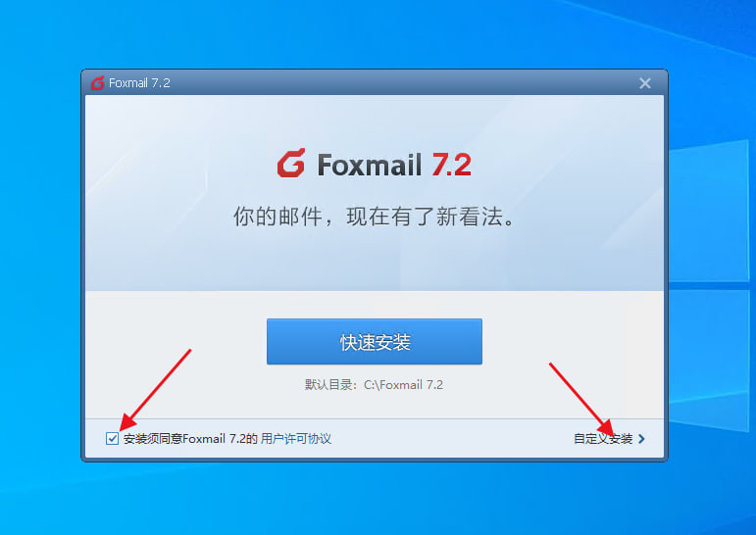This screenshot has width=756, height=535.
Task: Click the large red Foxmail logo emblem
Action: point(291,163)
